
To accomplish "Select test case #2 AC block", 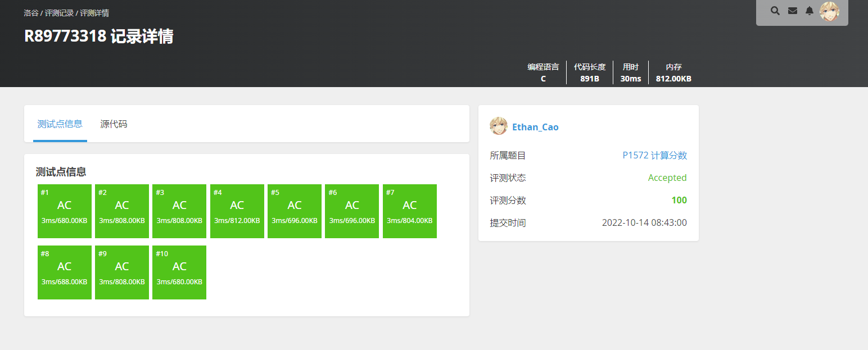I will 122,211.
